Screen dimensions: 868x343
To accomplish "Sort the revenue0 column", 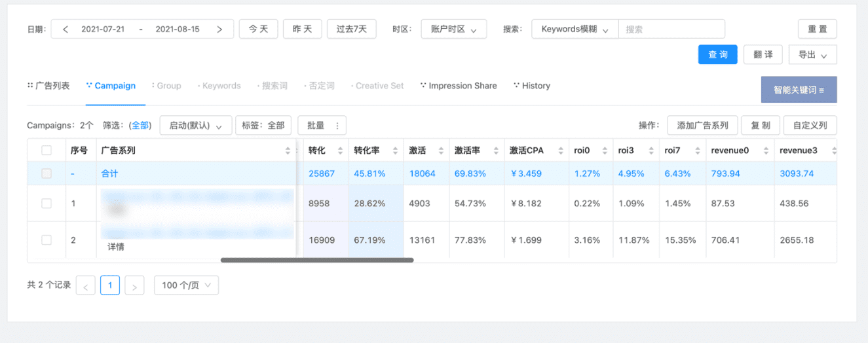I will click(x=766, y=151).
